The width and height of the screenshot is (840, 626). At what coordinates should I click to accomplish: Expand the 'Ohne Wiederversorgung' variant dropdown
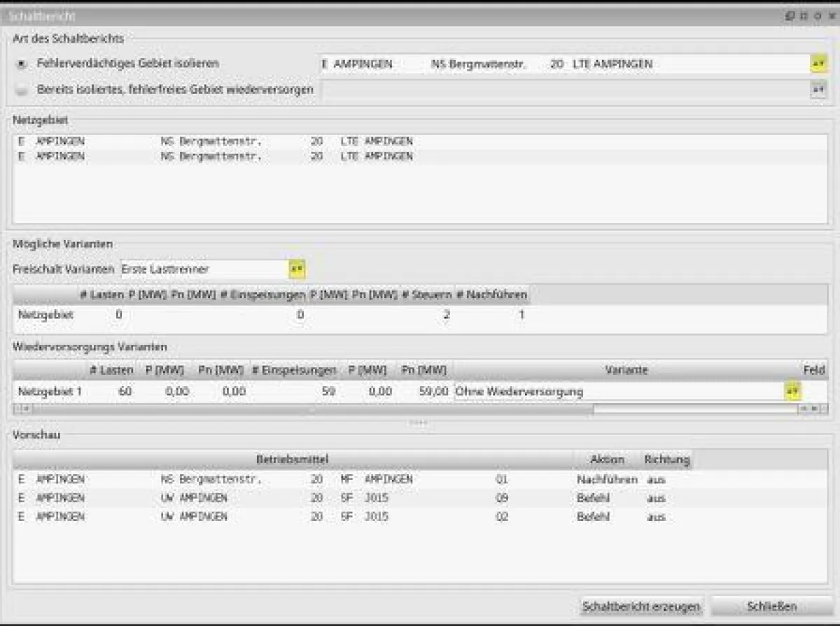coord(792,392)
